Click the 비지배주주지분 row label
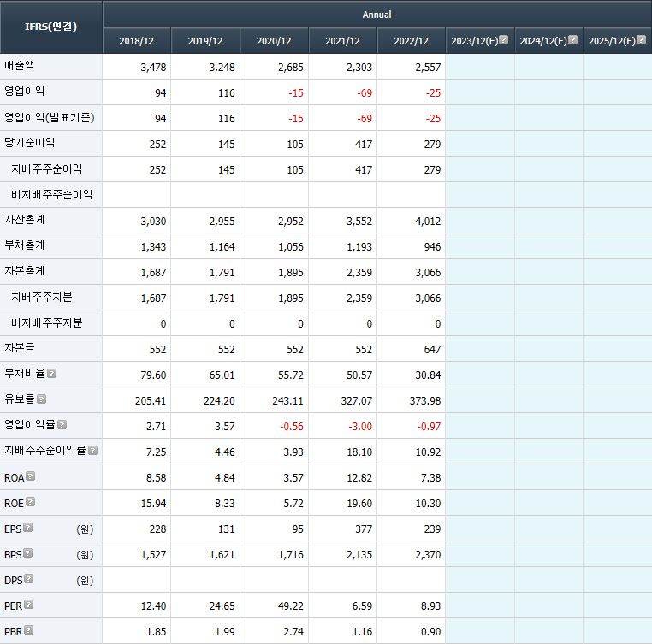The height and width of the screenshot is (644, 652). (x=46, y=322)
